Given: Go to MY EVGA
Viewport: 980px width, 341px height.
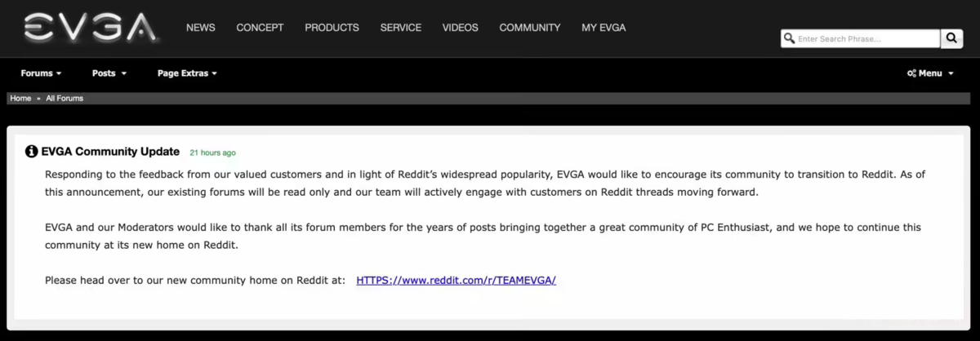Looking at the screenshot, I should click(604, 28).
